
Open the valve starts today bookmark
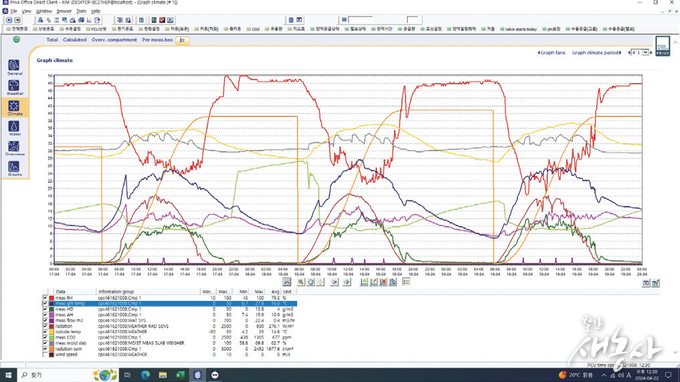(x=518, y=29)
